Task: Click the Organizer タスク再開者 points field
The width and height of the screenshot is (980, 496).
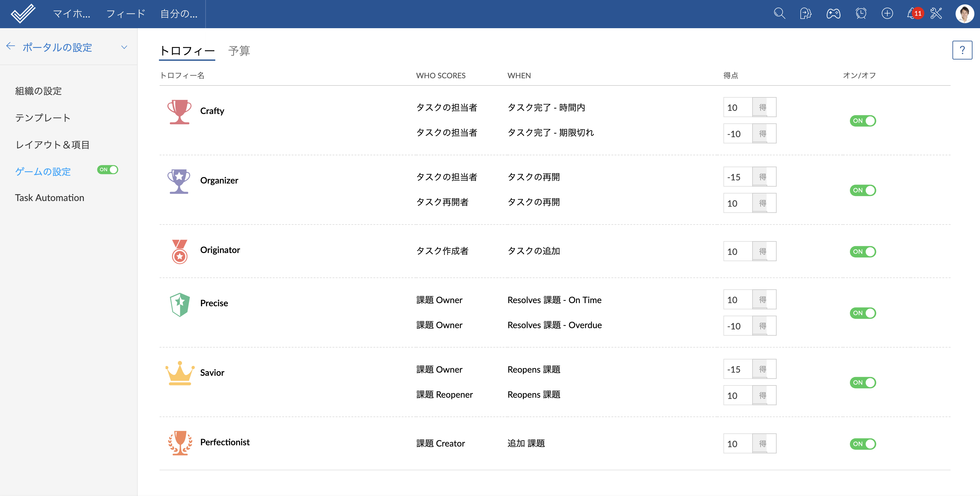Action: click(x=738, y=203)
